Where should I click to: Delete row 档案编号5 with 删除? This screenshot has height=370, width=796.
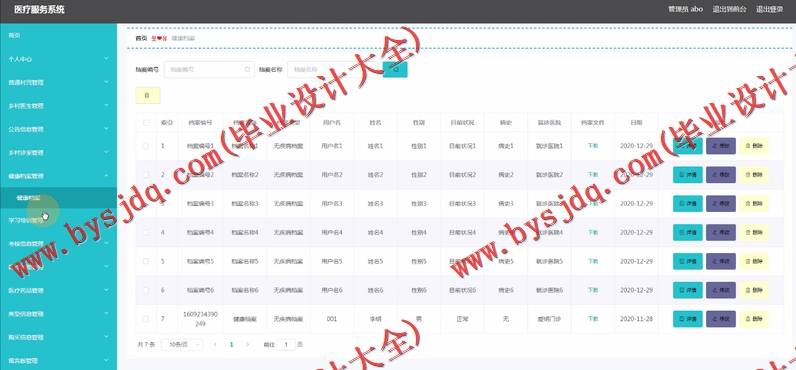(x=754, y=261)
